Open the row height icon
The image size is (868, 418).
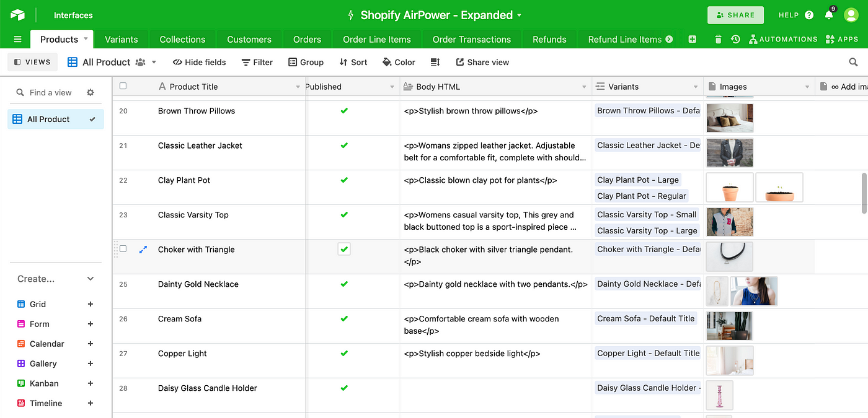coord(435,62)
